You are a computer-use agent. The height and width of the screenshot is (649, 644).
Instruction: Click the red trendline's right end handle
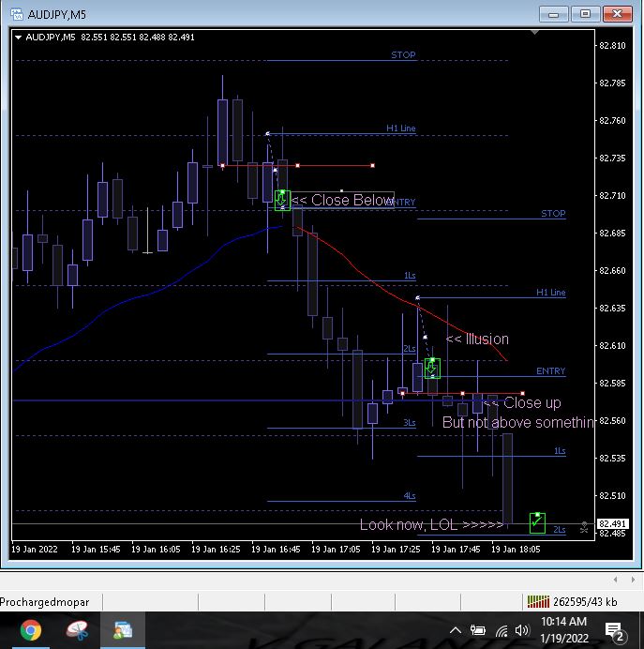point(373,166)
